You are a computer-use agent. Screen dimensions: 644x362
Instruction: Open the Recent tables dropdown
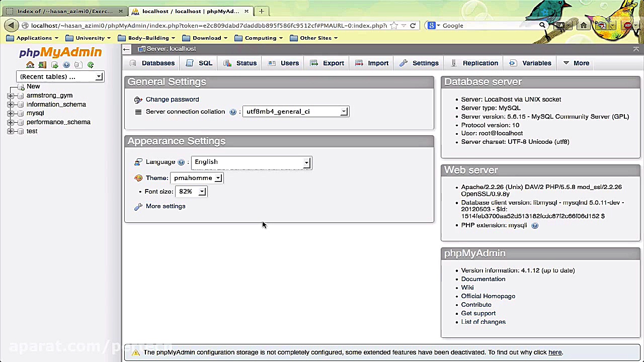point(60,76)
